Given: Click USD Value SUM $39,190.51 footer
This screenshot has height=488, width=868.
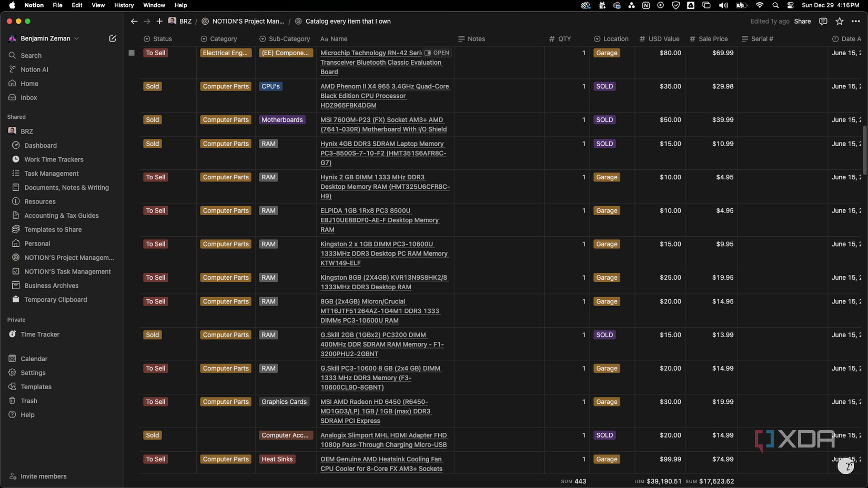Looking at the screenshot, I should (658, 481).
